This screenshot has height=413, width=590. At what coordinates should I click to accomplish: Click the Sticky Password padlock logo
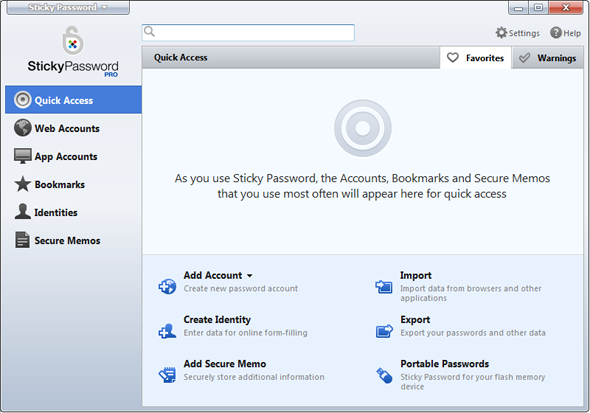(x=73, y=40)
